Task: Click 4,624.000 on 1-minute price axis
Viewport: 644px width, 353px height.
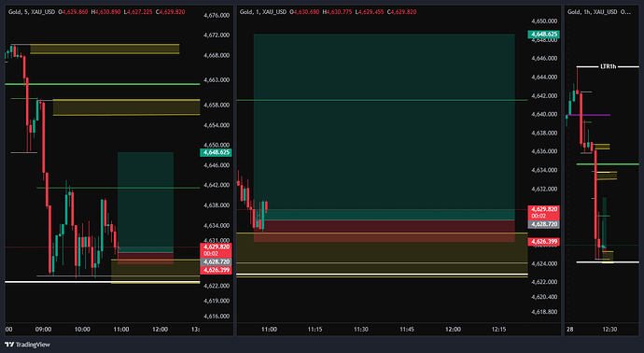Action: click(x=544, y=264)
